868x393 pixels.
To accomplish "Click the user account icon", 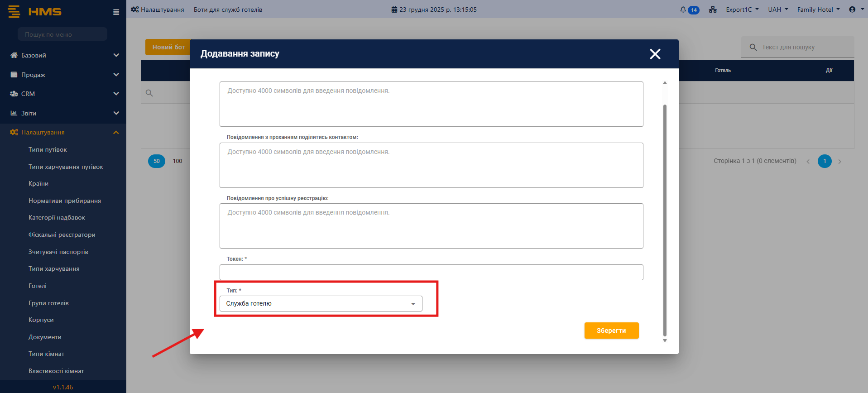I will [x=852, y=10].
